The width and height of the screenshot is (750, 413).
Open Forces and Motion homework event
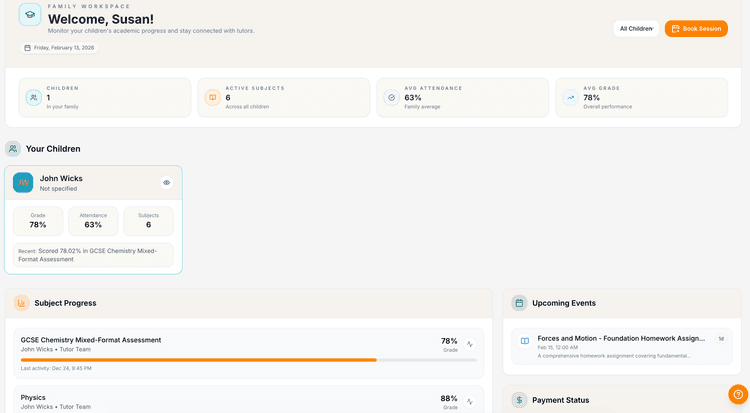click(x=622, y=347)
